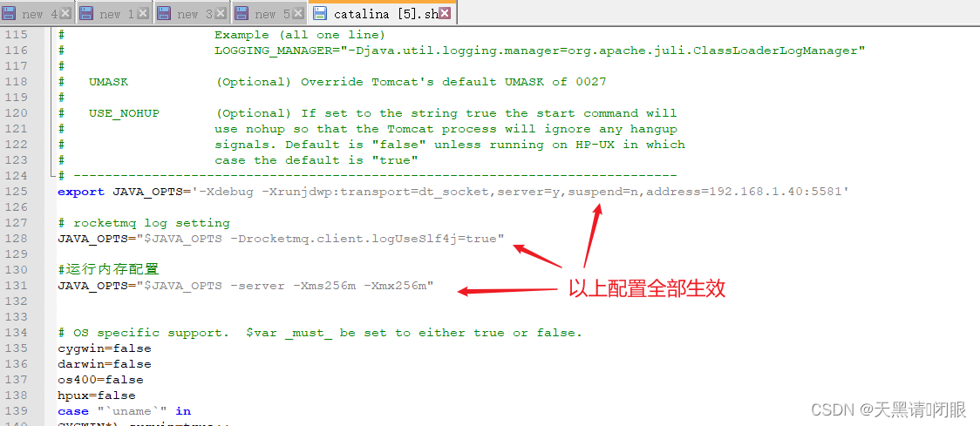Click line number 125 in the margin
Screen dimensions: 980x426
click(16, 191)
